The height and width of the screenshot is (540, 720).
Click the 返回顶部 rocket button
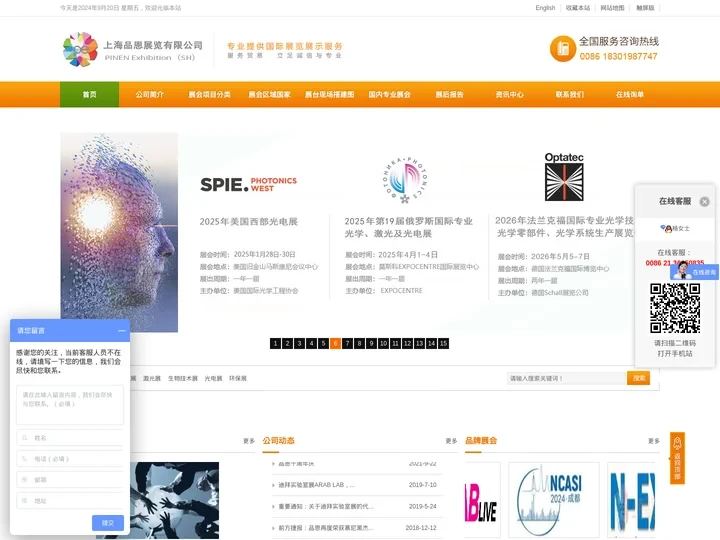click(677, 458)
